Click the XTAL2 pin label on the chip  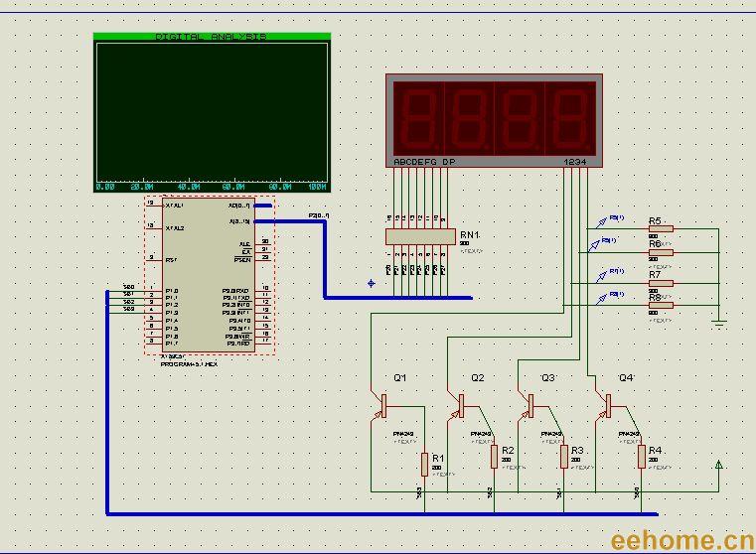tap(174, 228)
